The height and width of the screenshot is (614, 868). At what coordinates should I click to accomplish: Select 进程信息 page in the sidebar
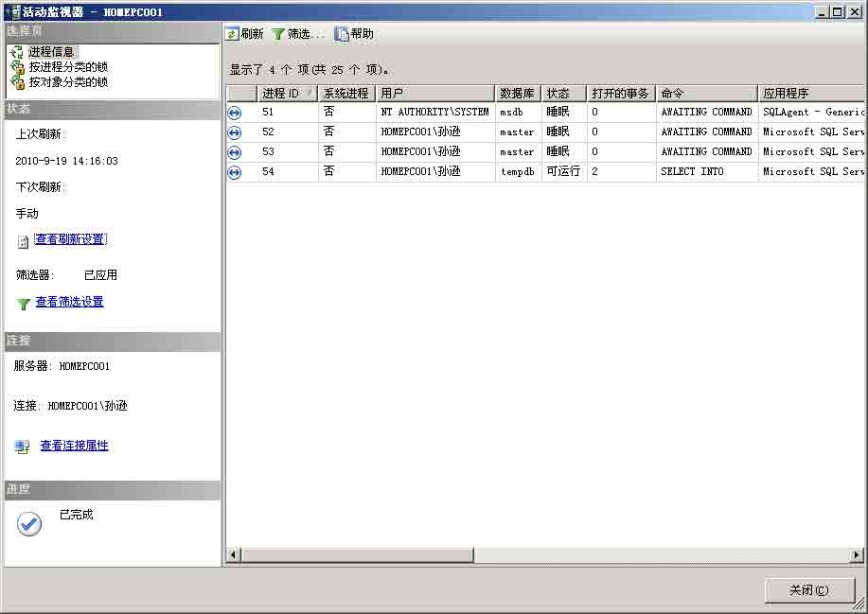(x=51, y=52)
